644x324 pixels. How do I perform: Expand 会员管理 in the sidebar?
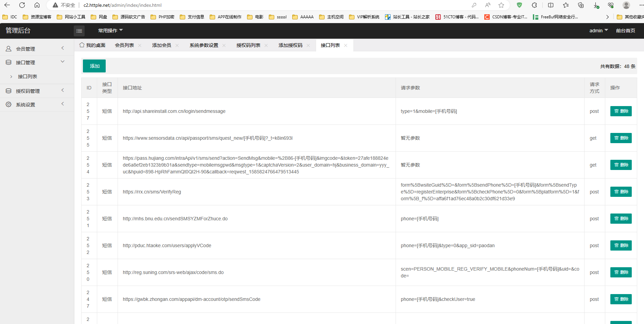[37, 49]
